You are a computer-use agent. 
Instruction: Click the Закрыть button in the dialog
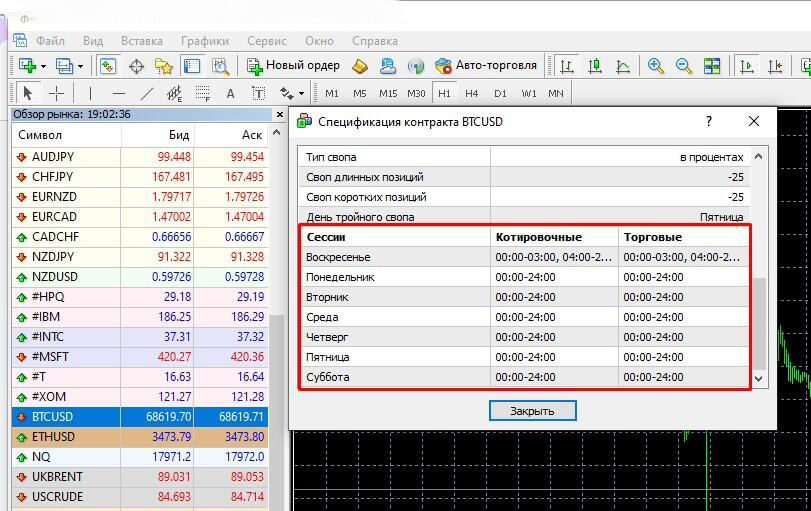(x=532, y=411)
